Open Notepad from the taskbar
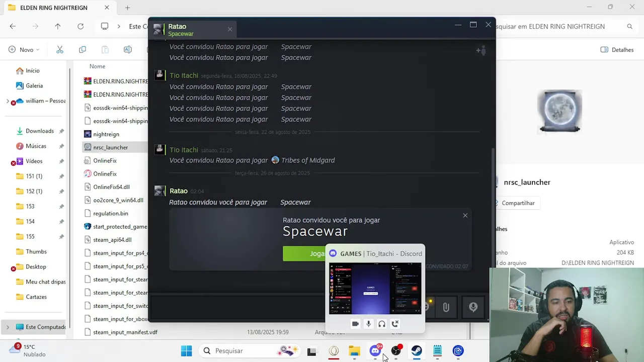The height and width of the screenshot is (362, 644). click(437, 351)
